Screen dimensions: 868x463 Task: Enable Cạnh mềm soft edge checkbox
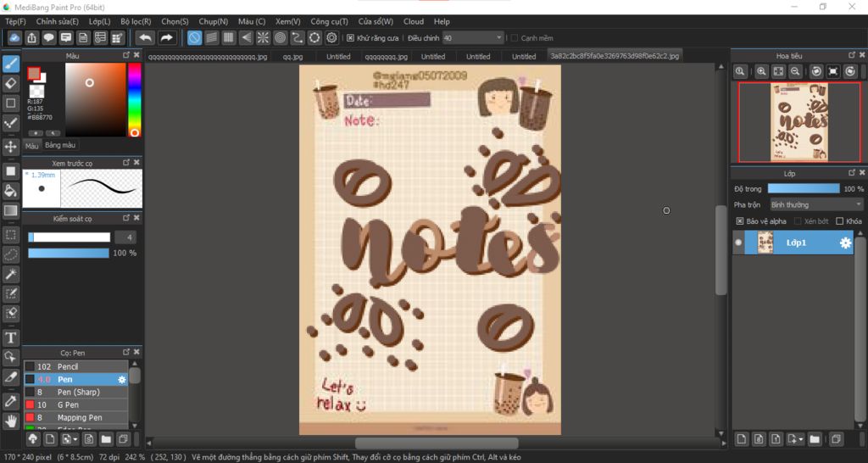[515, 38]
